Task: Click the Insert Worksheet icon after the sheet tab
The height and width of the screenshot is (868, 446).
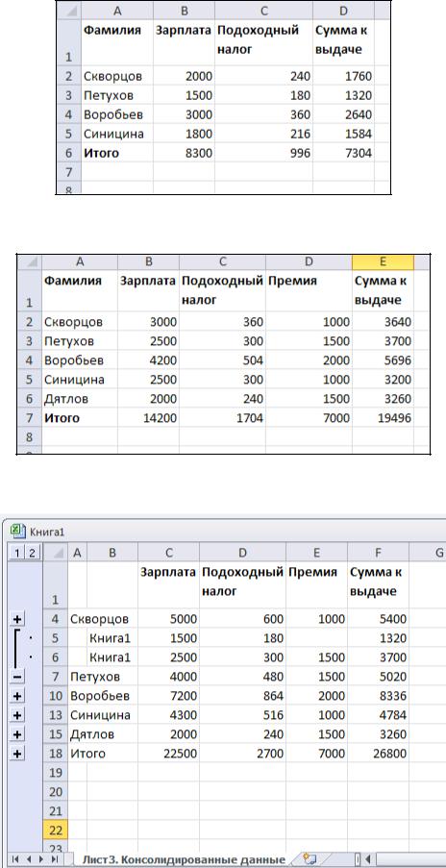Action: [308, 859]
